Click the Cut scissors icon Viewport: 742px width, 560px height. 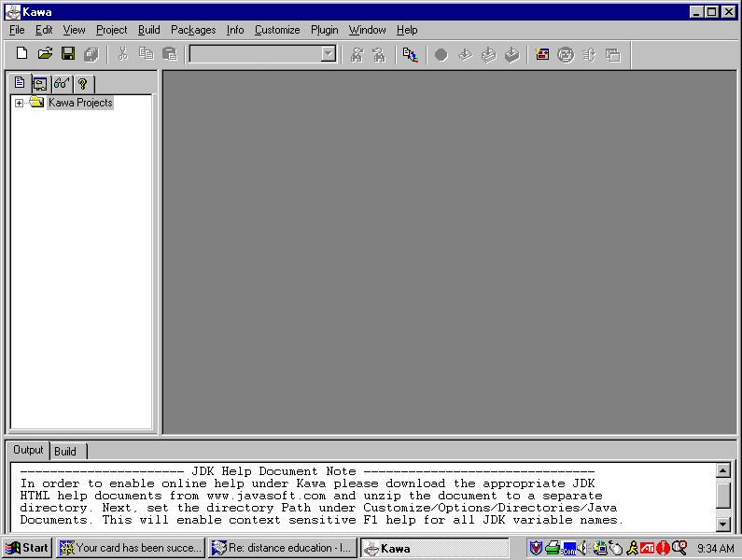[123, 54]
